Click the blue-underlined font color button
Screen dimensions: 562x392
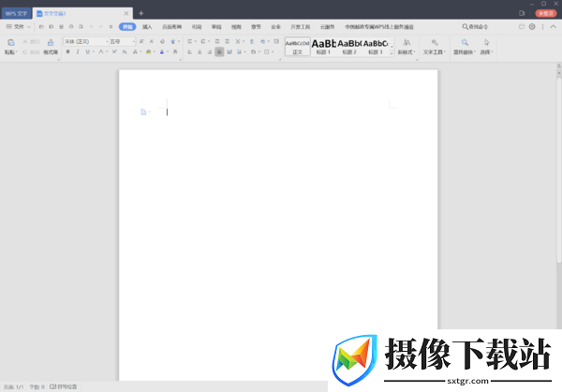tap(162, 51)
